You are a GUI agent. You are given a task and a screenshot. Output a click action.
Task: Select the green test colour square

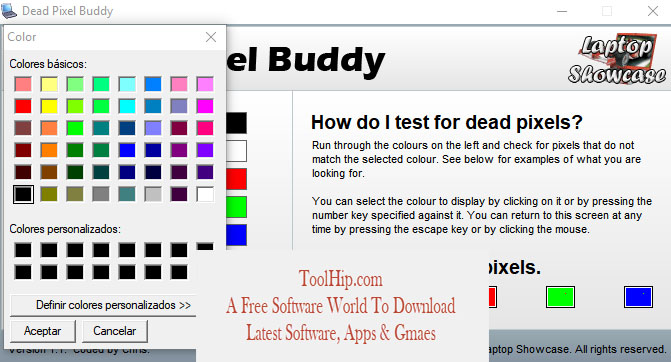pos(237,207)
